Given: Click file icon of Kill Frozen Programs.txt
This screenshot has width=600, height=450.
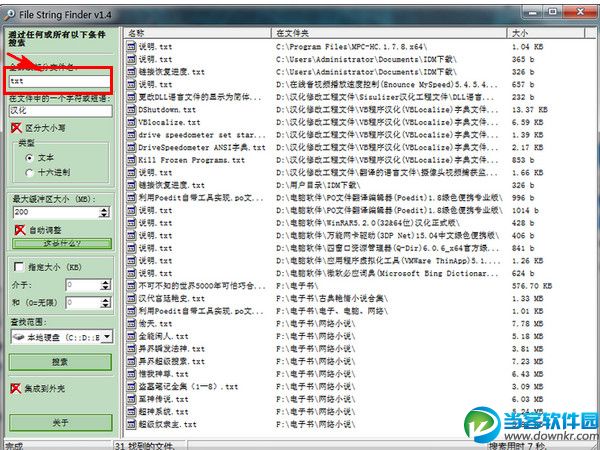Looking at the screenshot, I should coord(131,160).
